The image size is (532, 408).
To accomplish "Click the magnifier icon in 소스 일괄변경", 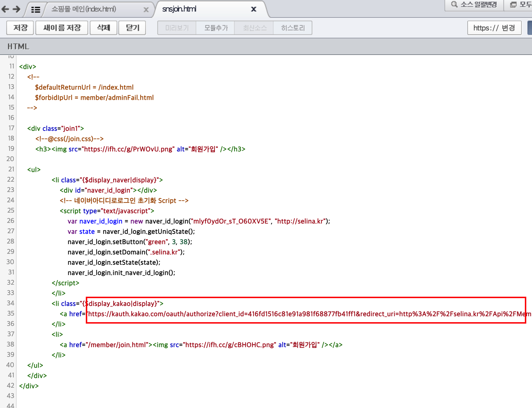I will 454,4.
